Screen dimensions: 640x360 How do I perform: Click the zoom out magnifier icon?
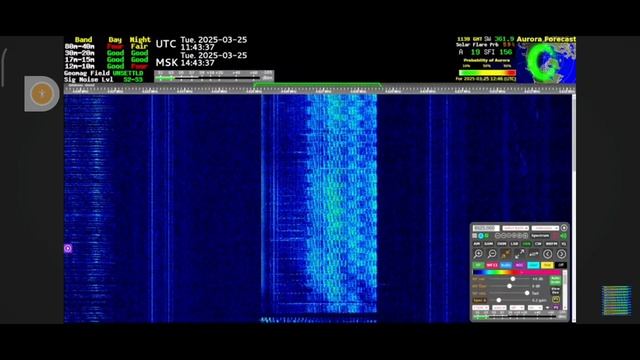492,253
